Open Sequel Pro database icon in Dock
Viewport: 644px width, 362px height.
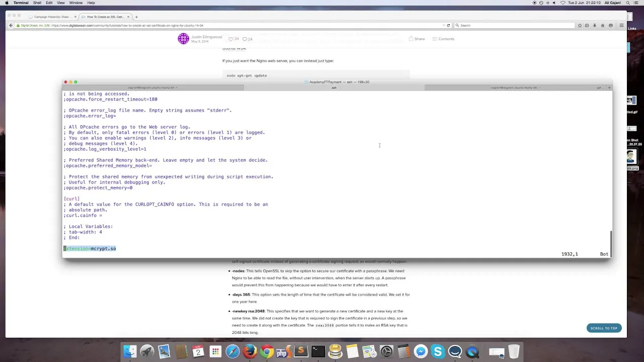coord(335,351)
